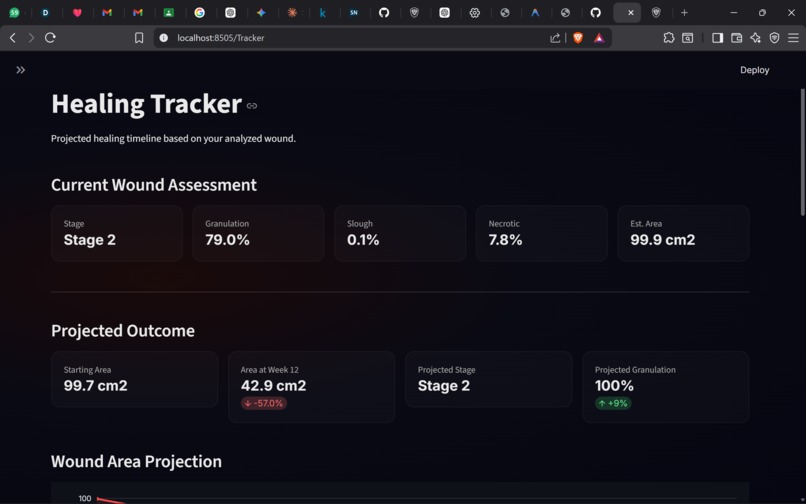Screen dimensions: 806x504
Task: Click the green +9% delta badge
Action: (x=613, y=403)
